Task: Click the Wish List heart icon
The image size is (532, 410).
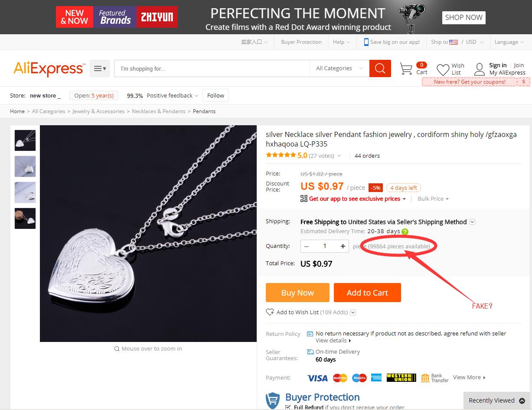Action: (443, 70)
